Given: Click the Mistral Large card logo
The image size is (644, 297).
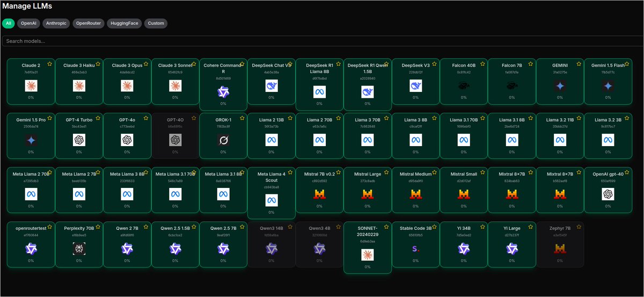Looking at the screenshot, I should point(368,194).
